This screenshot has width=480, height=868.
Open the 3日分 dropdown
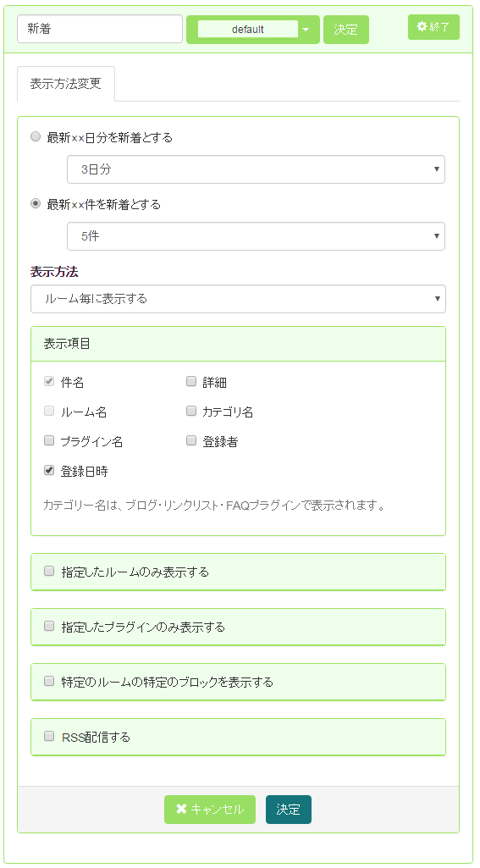(256, 169)
